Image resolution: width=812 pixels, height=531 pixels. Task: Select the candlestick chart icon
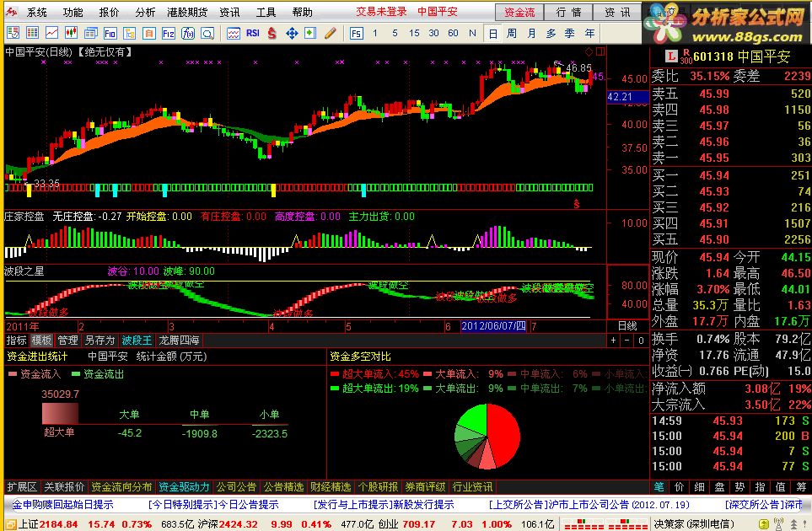(x=71, y=33)
